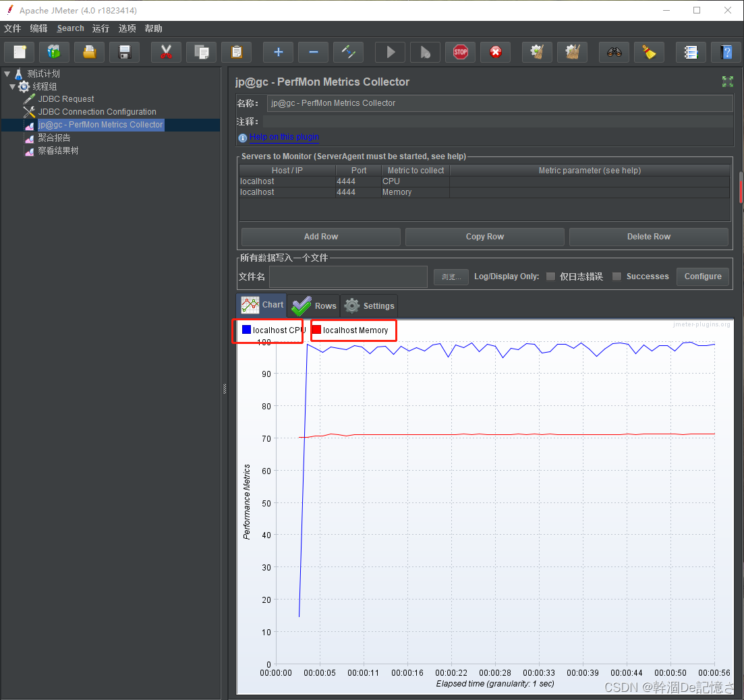Copy the selected element using toolbar icon
The image size is (744, 700).
tap(201, 52)
